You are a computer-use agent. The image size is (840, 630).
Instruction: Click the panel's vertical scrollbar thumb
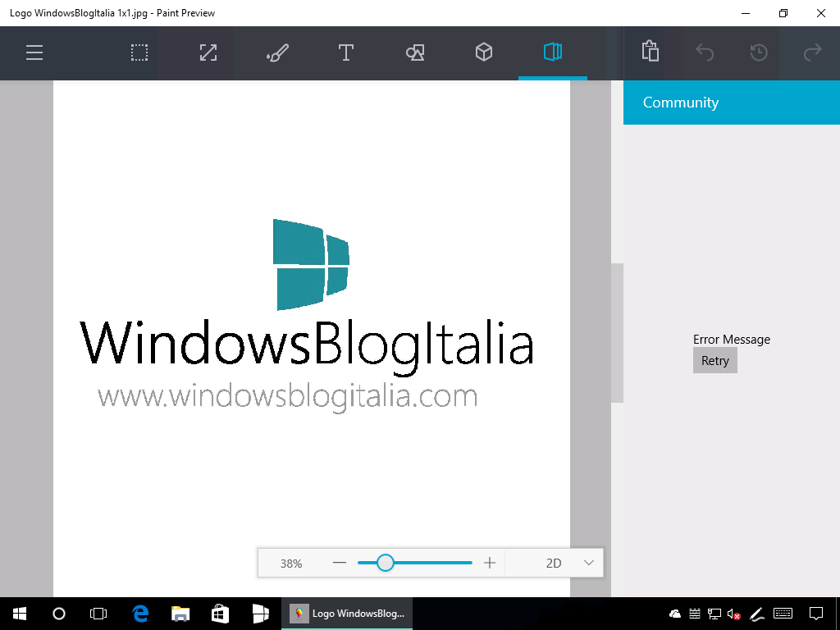point(617,333)
